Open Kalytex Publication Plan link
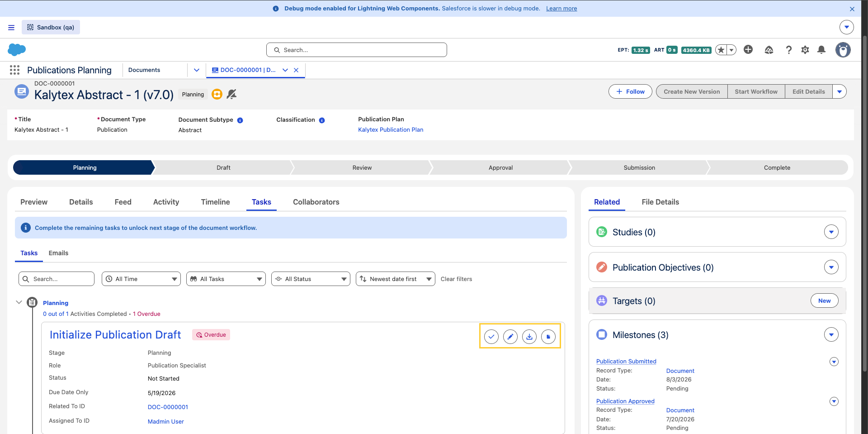Image resolution: width=868 pixels, height=434 pixels. click(391, 130)
